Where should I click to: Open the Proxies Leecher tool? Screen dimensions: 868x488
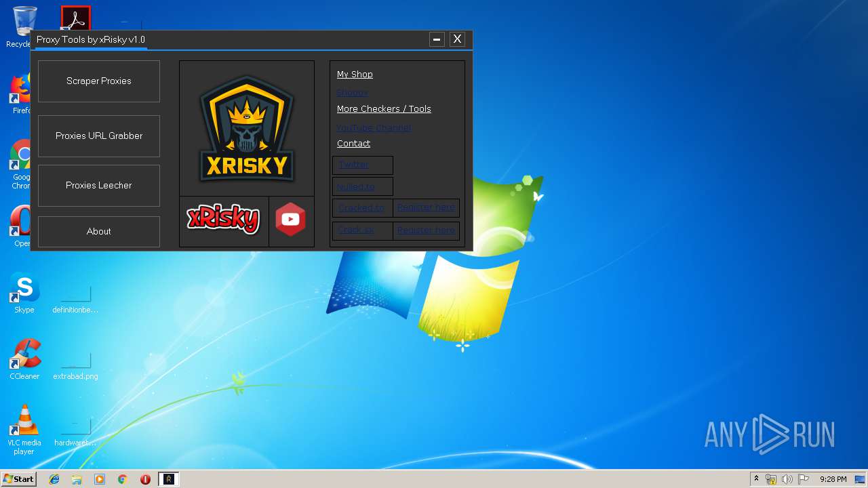click(99, 186)
